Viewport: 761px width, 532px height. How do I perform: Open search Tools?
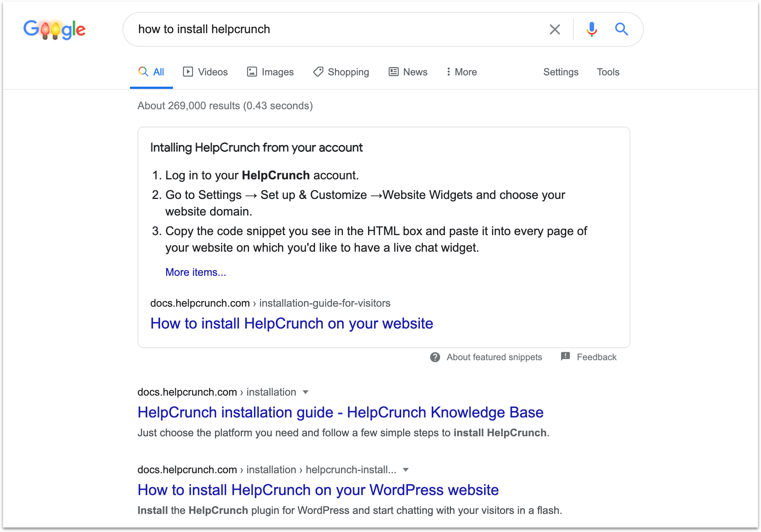pyautogui.click(x=608, y=72)
